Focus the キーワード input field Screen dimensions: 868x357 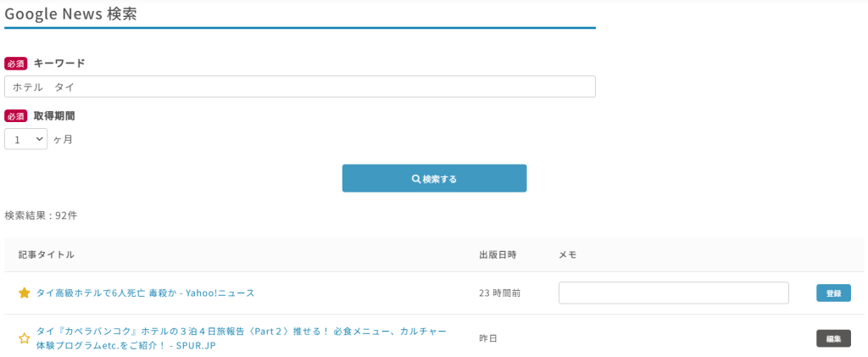click(x=300, y=86)
